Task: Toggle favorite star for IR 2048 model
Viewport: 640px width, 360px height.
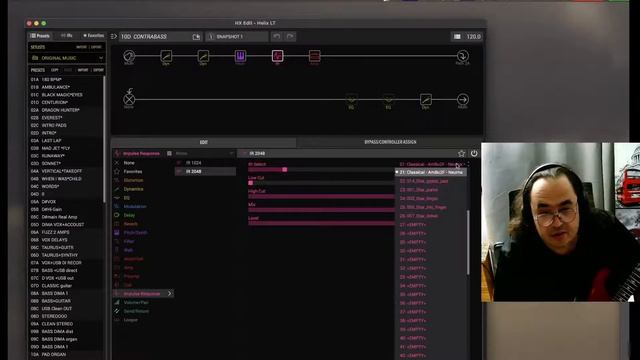Action: pyautogui.click(x=461, y=153)
